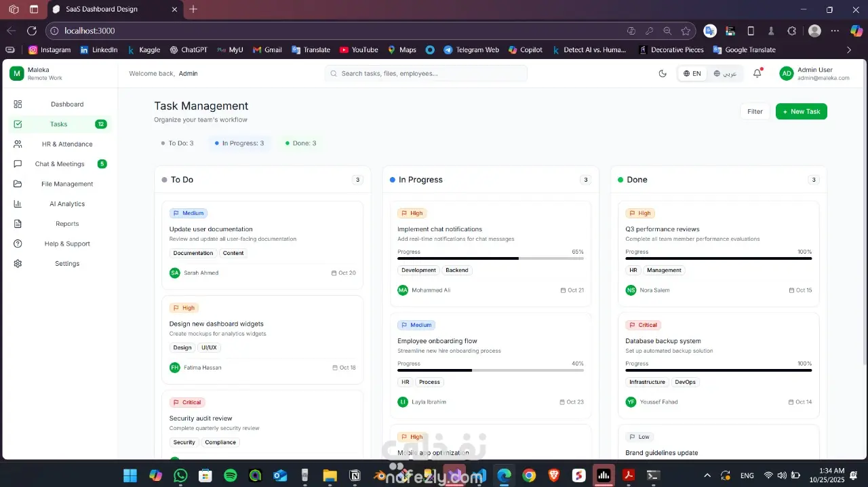Click 100% progress bar of Q3 reviews

click(718, 258)
